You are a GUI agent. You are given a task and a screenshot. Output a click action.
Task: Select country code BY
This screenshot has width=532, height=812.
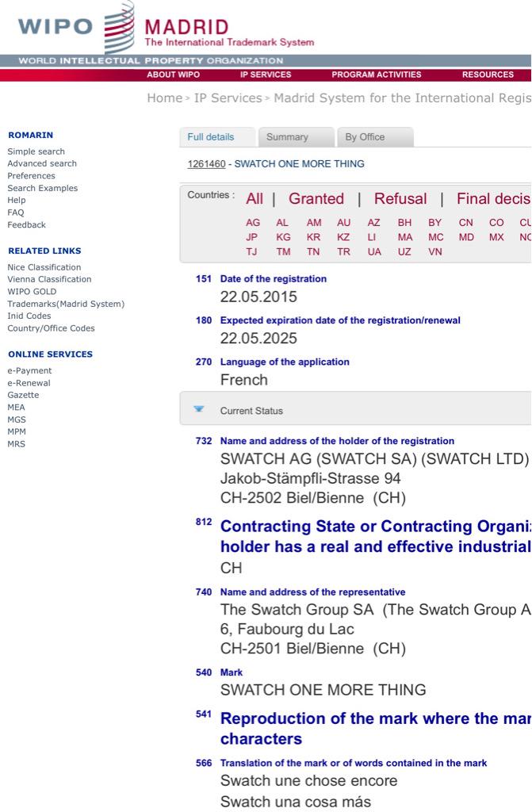(434, 223)
